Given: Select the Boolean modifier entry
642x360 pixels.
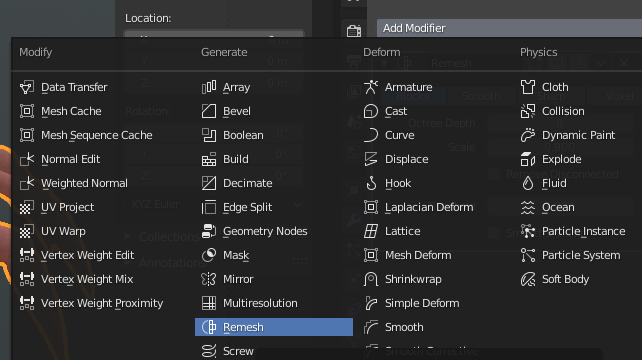Looking at the screenshot, I should (274, 135).
